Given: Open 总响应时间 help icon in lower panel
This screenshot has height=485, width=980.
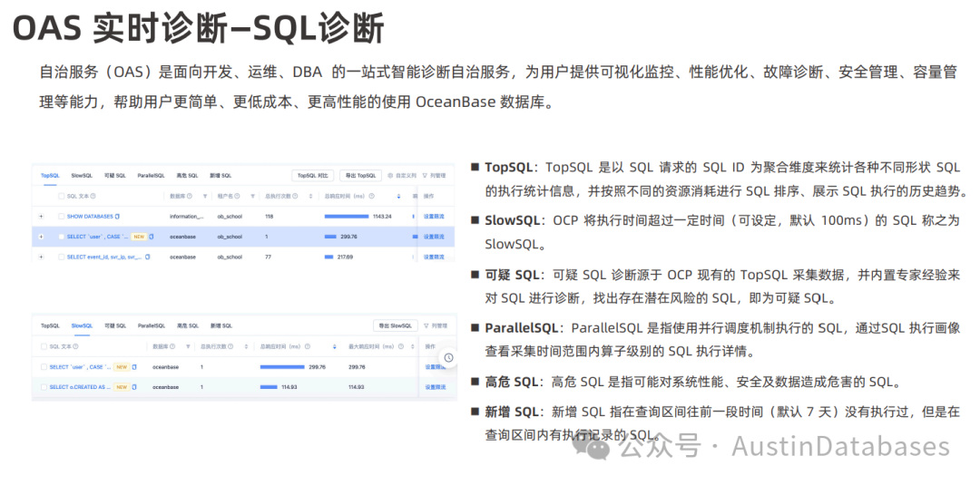Looking at the screenshot, I should 308,346.
